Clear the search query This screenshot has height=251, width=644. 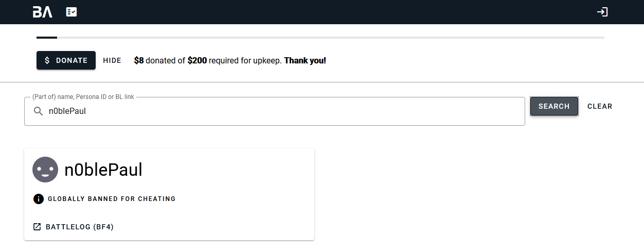tap(600, 107)
